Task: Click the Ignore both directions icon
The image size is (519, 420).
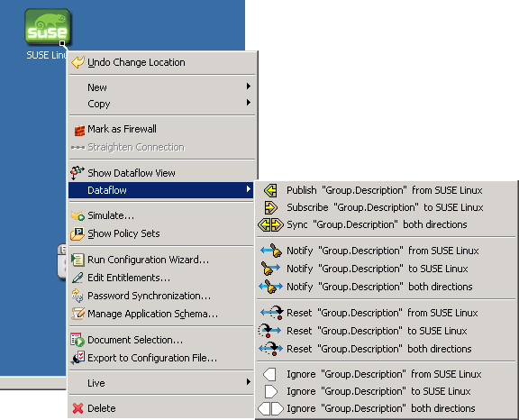Action: click(x=270, y=408)
